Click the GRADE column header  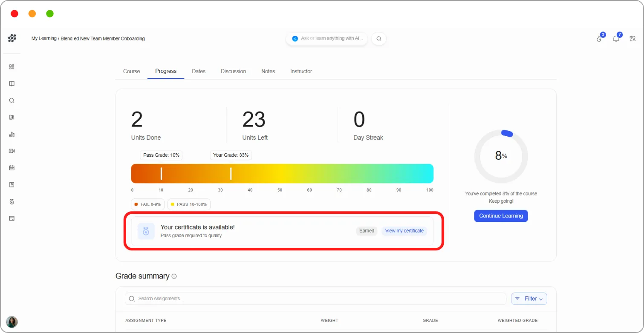coord(430,321)
